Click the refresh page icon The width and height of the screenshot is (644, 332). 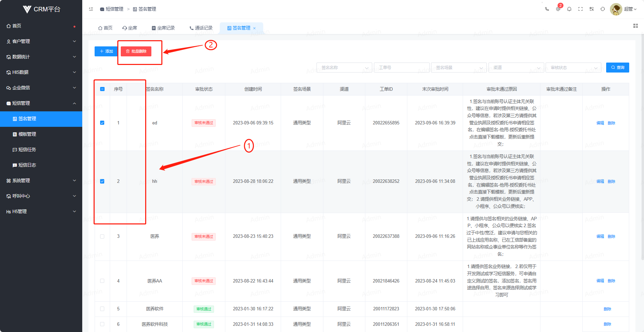(603, 9)
